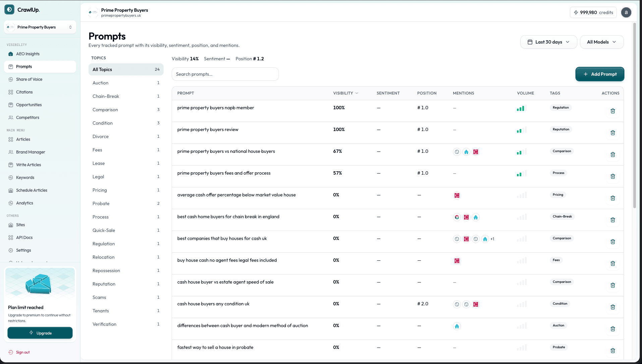Open the Analytics page

[40, 203]
